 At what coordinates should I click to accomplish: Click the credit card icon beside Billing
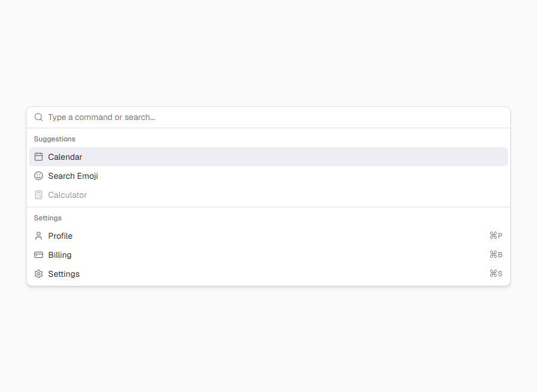[x=39, y=255]
